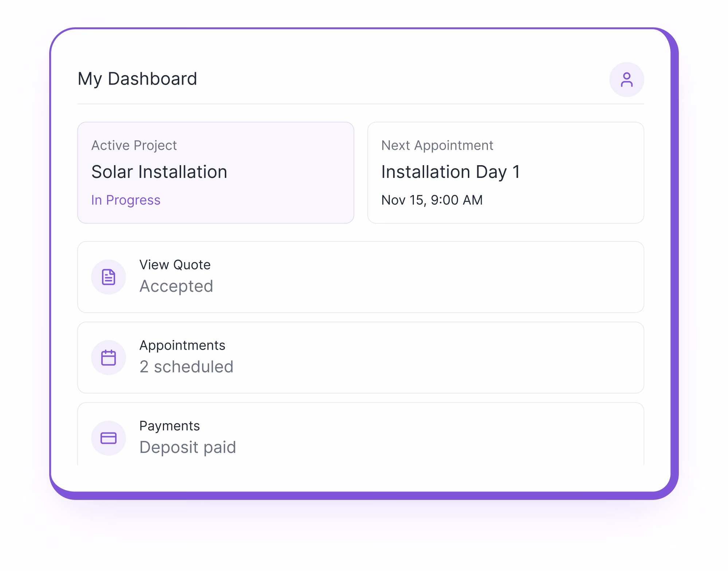This screenshot has height=571, width=728.
Task: Click the In Progress status label
Action: point(126,200)
